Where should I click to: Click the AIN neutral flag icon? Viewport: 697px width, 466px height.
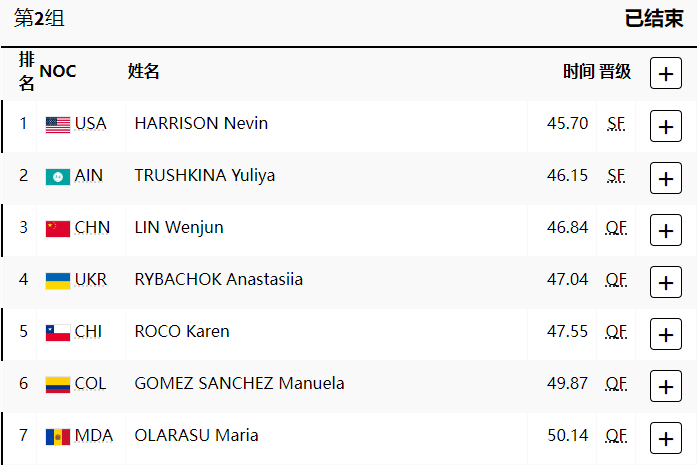58,177
